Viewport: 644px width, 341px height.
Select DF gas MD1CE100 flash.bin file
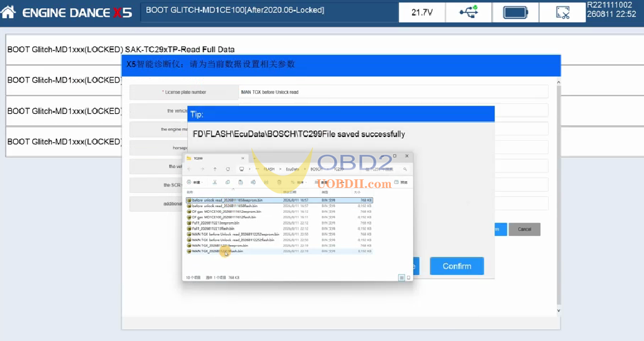coord(279,217)
